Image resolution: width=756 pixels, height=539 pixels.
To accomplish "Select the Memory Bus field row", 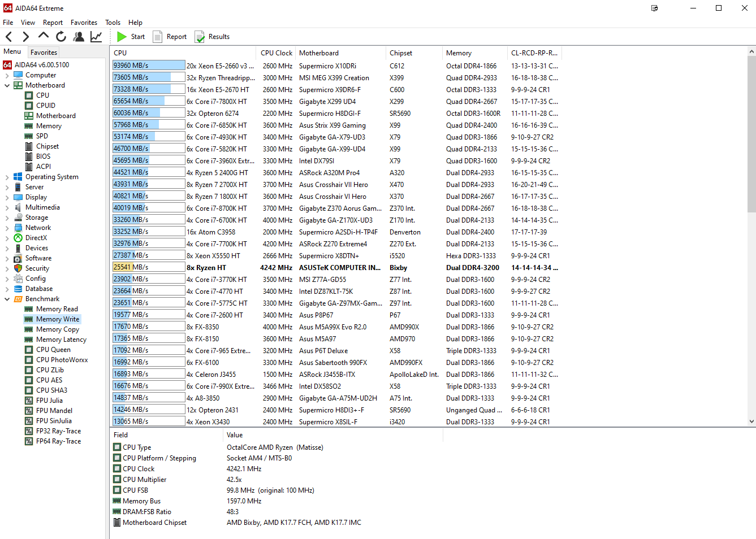I will pyautogui.click(x=277, y=501).
